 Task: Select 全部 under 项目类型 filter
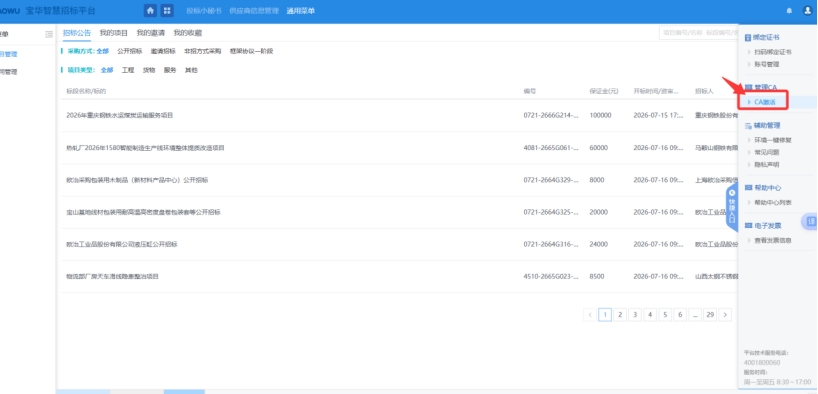pos(107,70)
